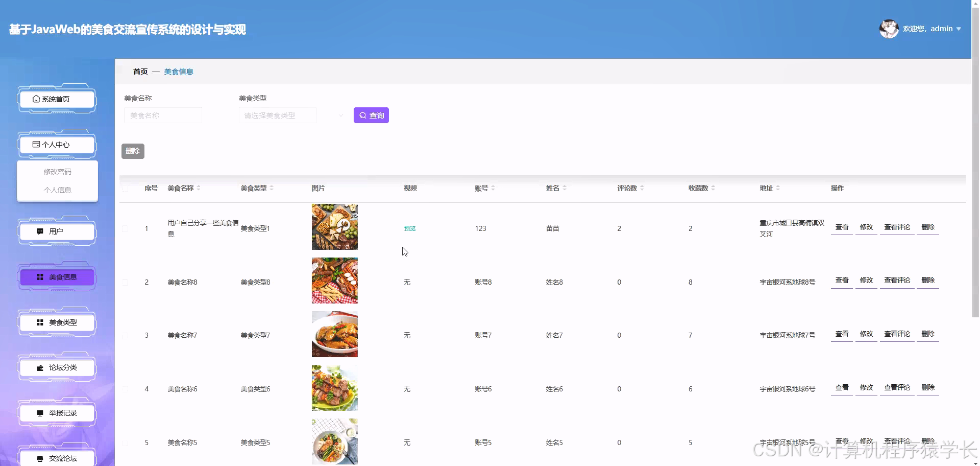Open 举报记录 in the sidebar
The width and height of the screenshot is (980, 466).
point(57,413)
